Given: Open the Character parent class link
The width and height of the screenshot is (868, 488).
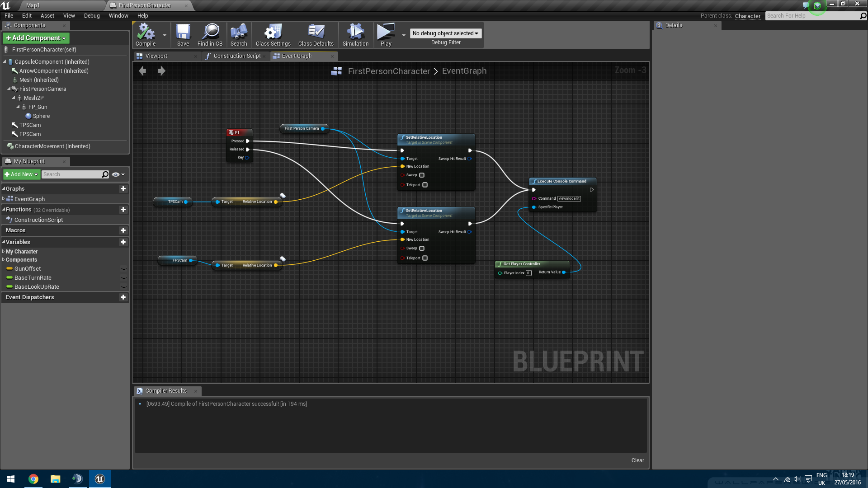Looking at the screenshot, I should pos(747,16).
